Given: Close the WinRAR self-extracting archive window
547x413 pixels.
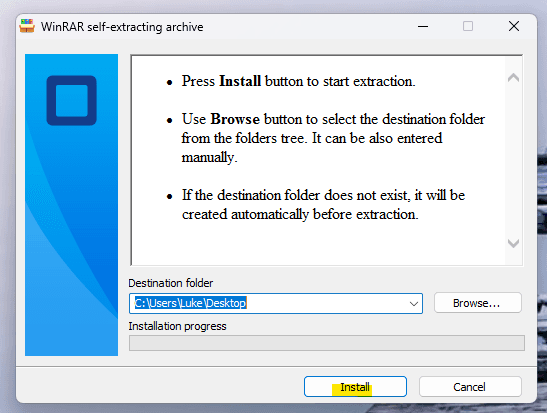Looking at the screenshot, I should point(514,26).
